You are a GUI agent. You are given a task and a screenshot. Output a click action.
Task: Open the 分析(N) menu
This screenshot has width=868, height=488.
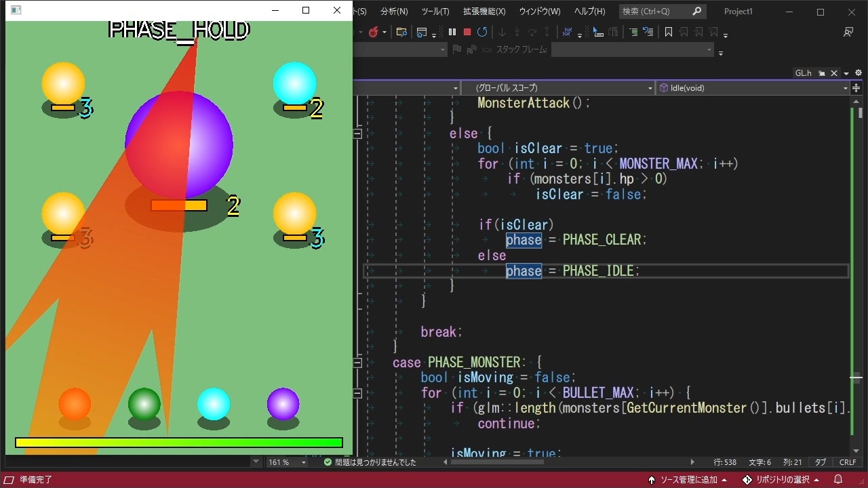coord(394,12)
